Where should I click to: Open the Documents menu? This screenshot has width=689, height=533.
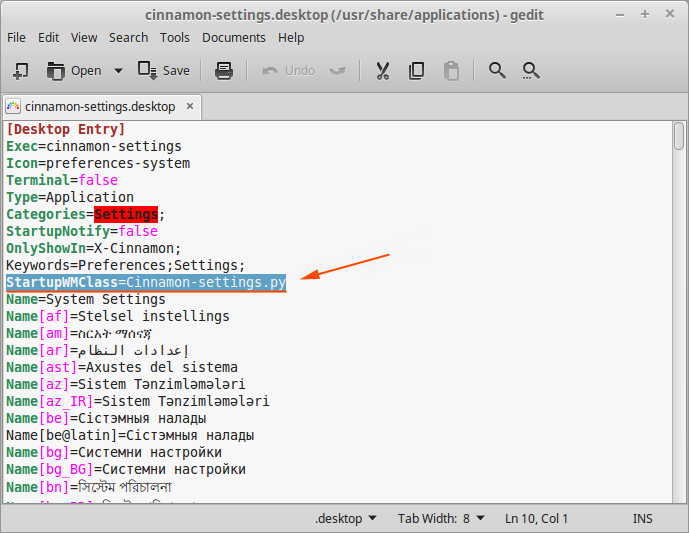tap(234, 38)
